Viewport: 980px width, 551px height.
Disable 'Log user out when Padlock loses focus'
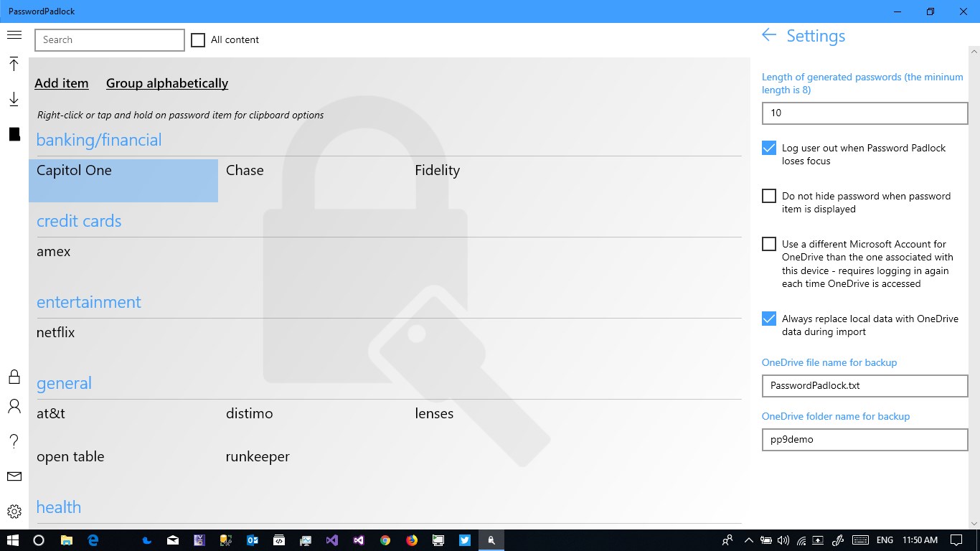[768, 148]
